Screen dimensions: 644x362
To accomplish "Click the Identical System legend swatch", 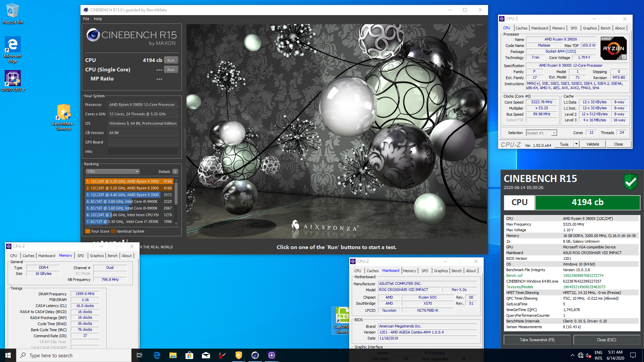I will pos(113,231).
